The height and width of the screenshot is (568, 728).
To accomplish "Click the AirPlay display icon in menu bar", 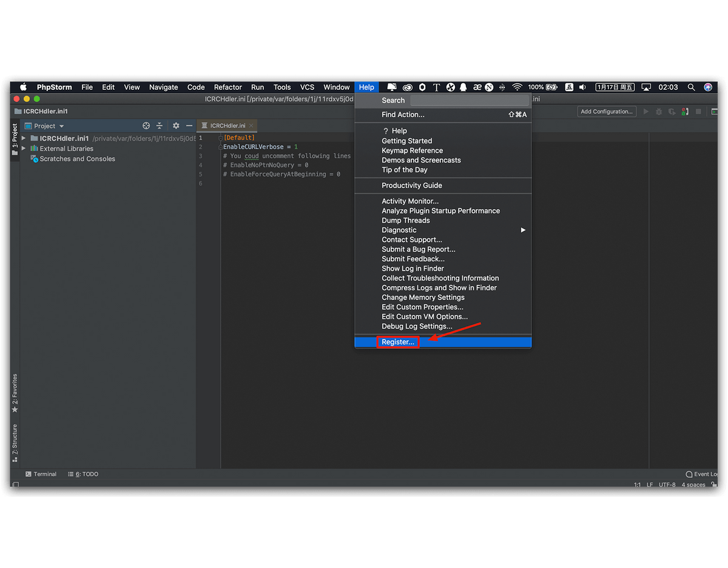I will coord(646,87).
